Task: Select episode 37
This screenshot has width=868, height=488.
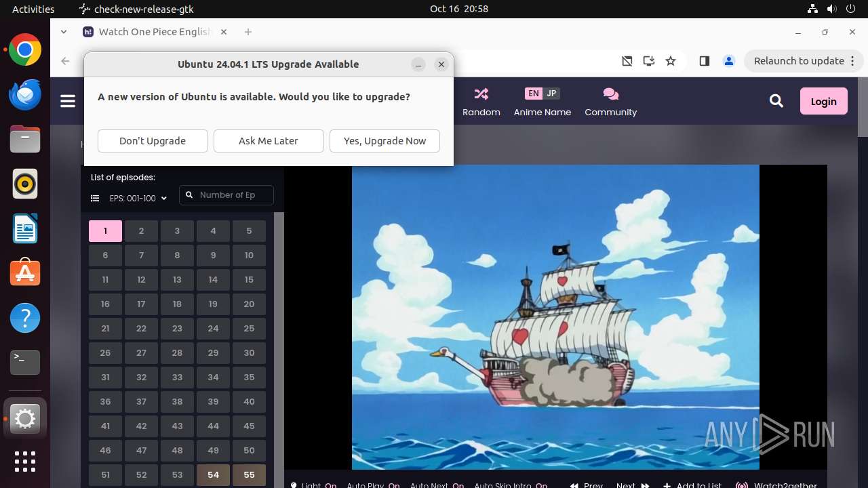Action: click(x=141, y=402)
